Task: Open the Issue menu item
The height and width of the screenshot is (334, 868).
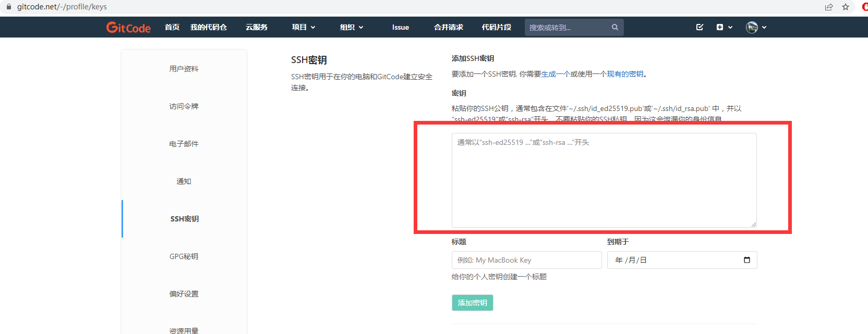Action: [x=401, y=27]
